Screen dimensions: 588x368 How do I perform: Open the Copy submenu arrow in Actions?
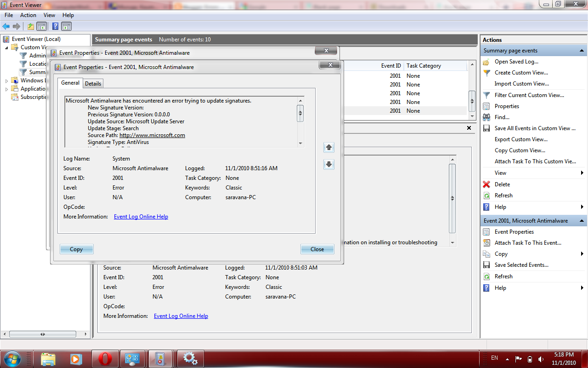[582, 254]
